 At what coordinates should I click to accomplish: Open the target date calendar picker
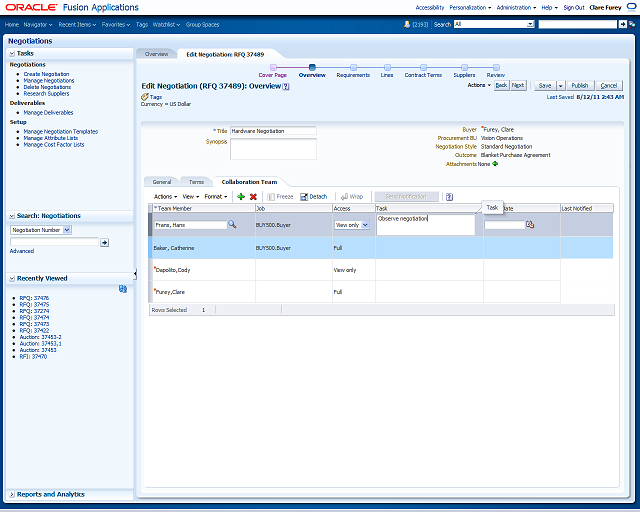tap(530, 225)
